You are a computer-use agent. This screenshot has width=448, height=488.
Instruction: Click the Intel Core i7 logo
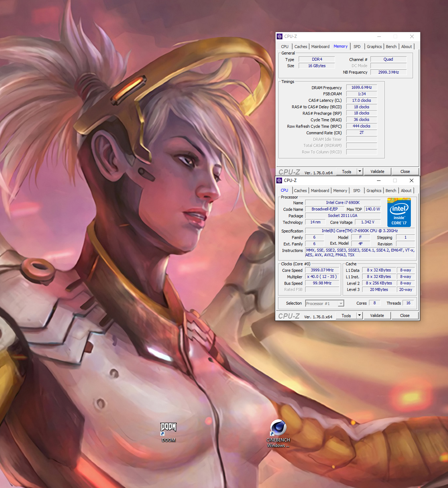[399, 213]
